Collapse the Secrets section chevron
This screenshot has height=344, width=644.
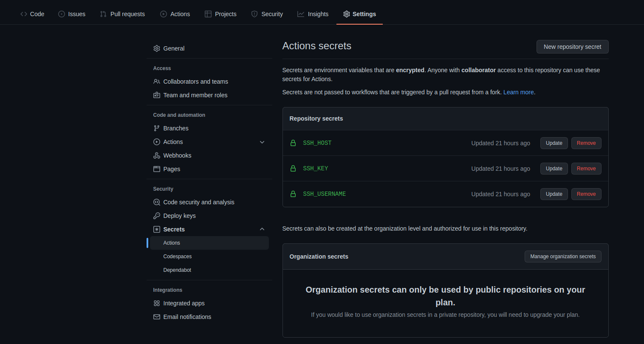[x=262, y=229]
